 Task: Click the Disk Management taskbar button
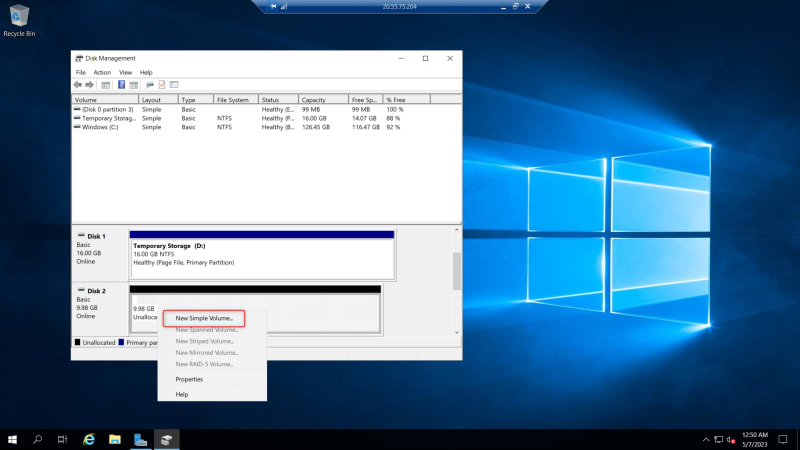166,439
